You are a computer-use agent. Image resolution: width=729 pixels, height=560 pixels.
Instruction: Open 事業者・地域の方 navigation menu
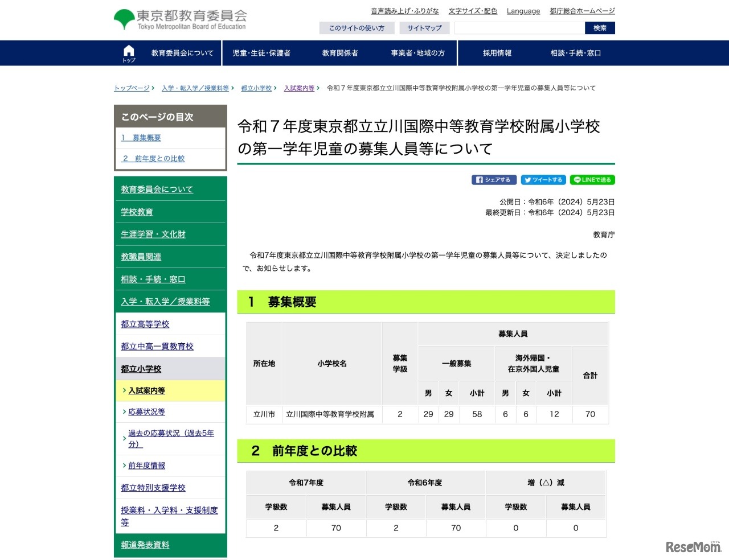[x=417, y=53]
